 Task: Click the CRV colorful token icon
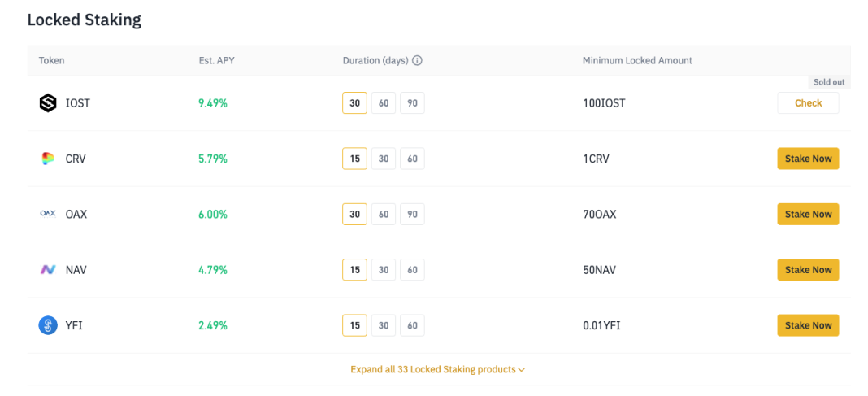tap(48, 159)
